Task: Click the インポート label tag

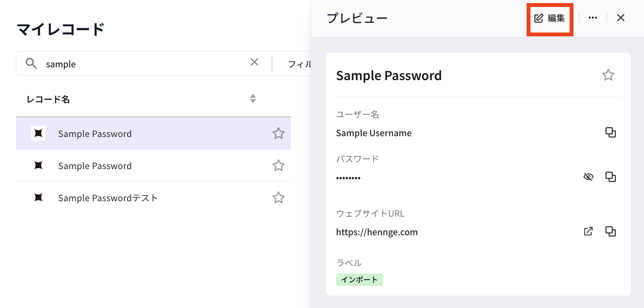Action: 360,280
